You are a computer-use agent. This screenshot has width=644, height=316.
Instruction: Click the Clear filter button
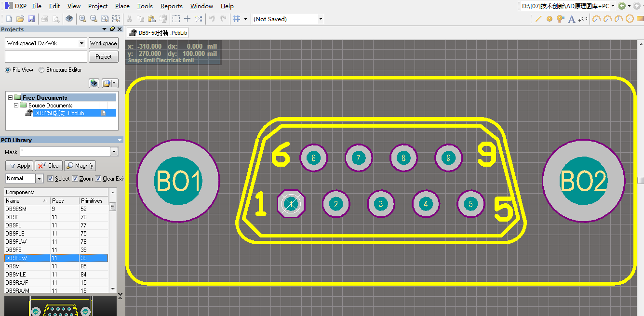(48, 166)
